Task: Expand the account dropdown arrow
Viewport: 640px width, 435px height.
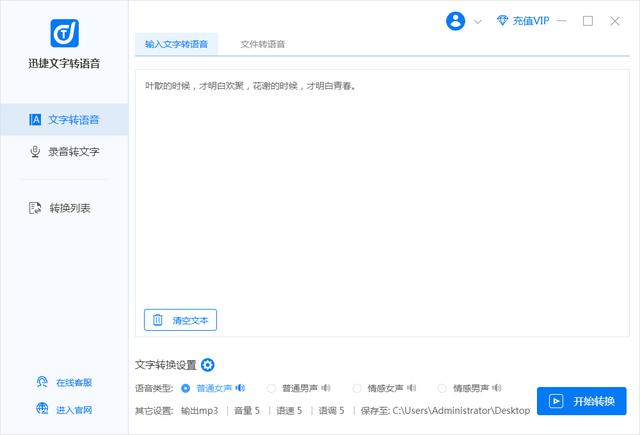Action: coord(478,21)
